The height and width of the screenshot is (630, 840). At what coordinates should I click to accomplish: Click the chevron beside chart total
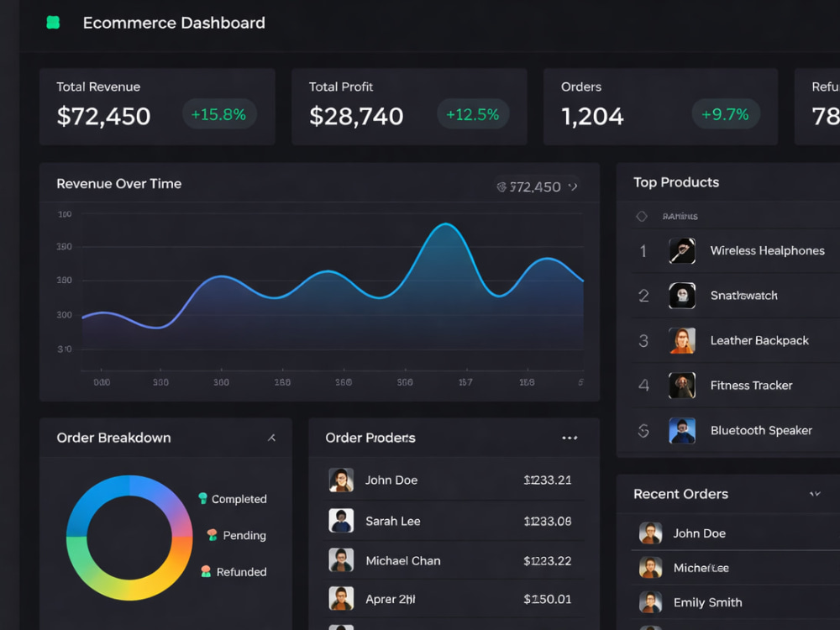[x=573, y=186]
